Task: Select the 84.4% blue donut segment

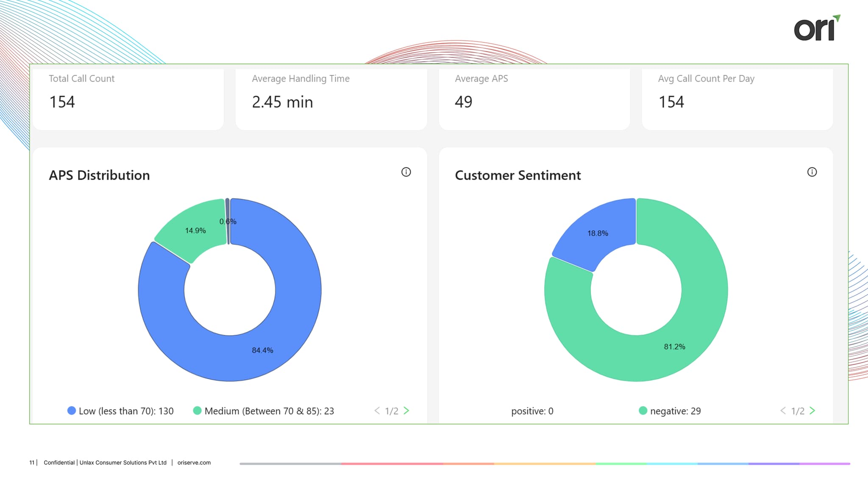Action: point(262,350)
